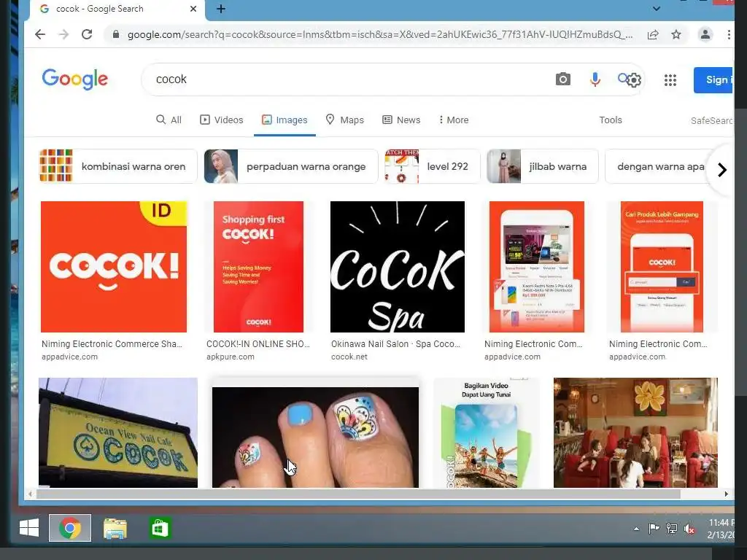Open the Chrome profile avatar
747x560 pixels.
pos(705,34)
